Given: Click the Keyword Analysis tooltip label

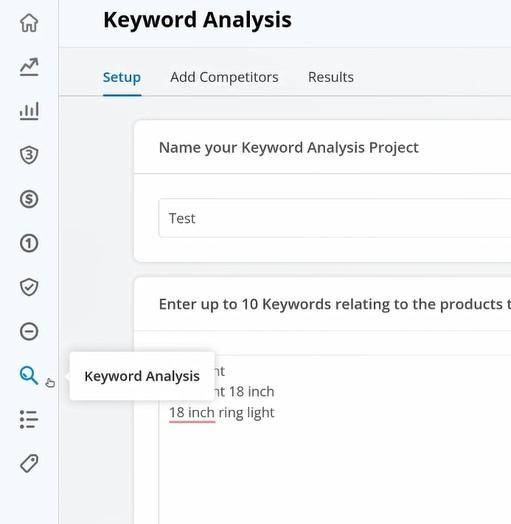Looking at the screenshot, I should click(x=142, y=376).
